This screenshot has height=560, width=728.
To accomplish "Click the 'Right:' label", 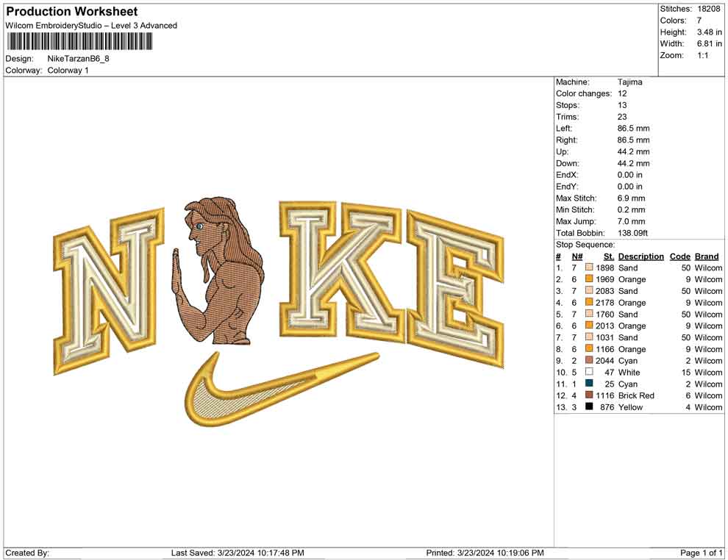I will click(567, 140).
